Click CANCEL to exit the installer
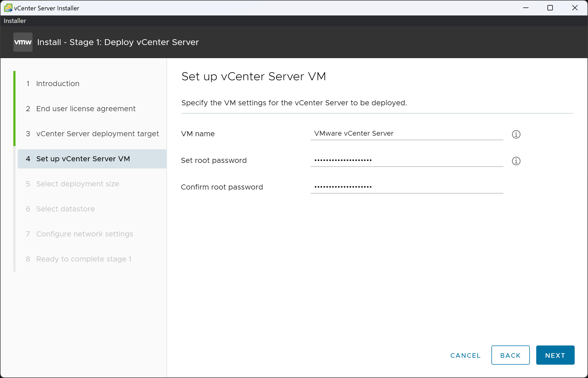 465,355
